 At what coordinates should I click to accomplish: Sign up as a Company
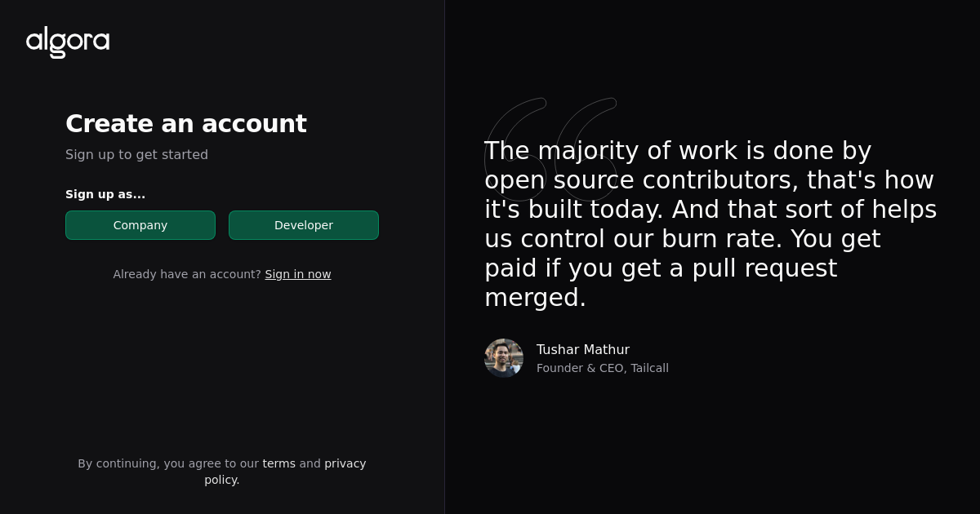pos(140,225)
